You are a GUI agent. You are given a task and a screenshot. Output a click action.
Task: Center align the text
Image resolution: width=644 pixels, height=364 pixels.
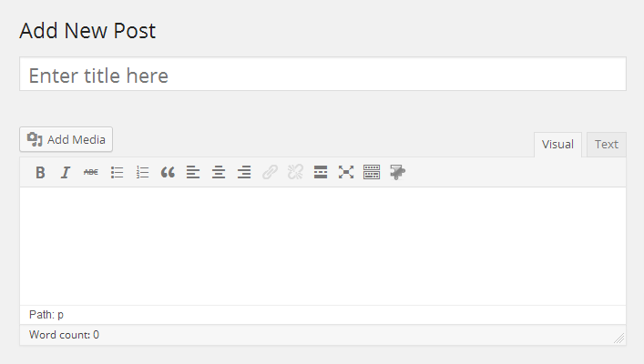(219, 172)
